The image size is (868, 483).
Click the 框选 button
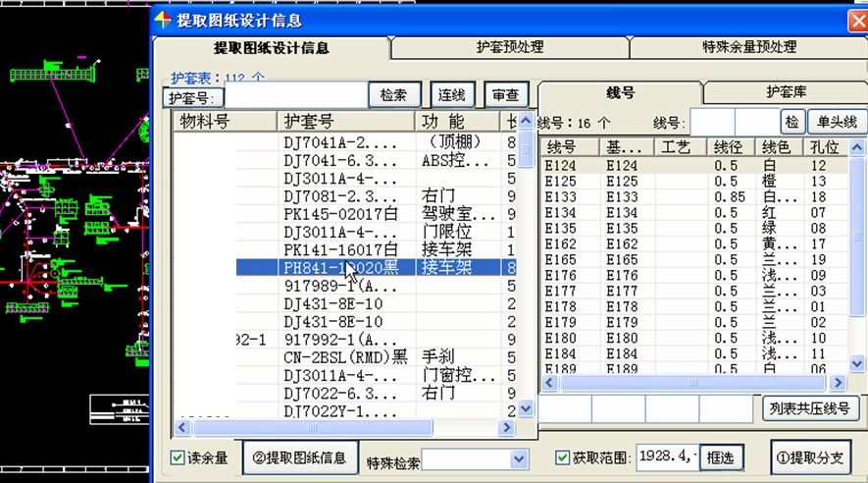[x=720, y=457]
